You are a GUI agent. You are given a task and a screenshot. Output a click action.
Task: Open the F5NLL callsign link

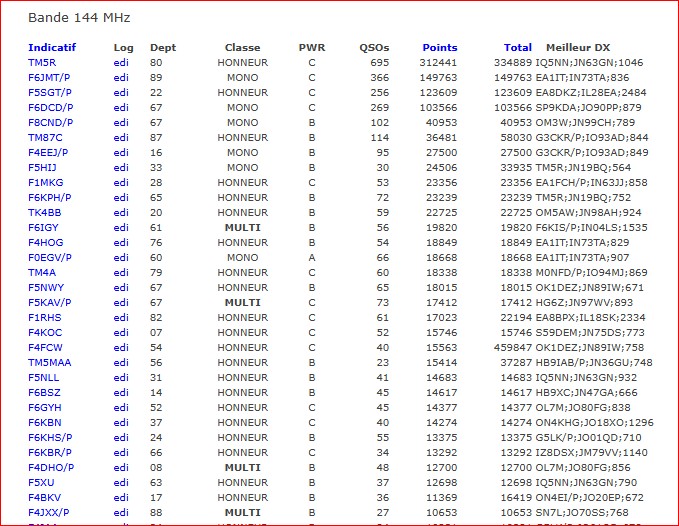(x=43, y=378)
